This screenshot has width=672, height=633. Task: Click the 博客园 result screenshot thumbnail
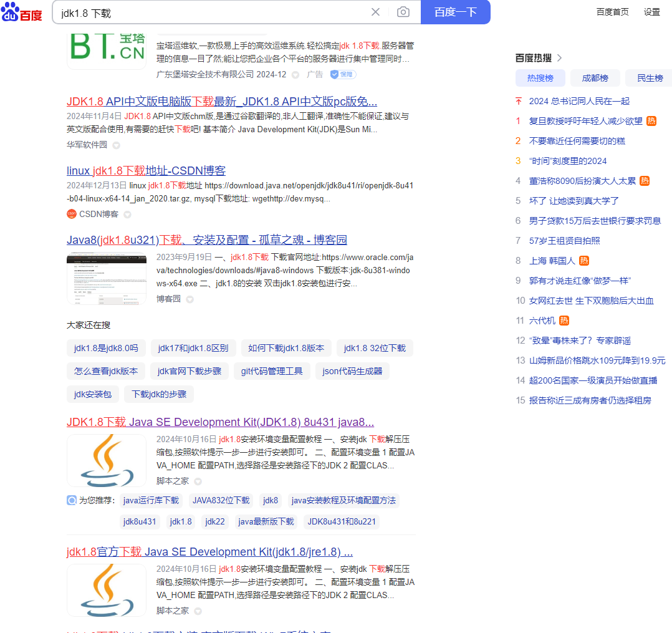point(107,279)
